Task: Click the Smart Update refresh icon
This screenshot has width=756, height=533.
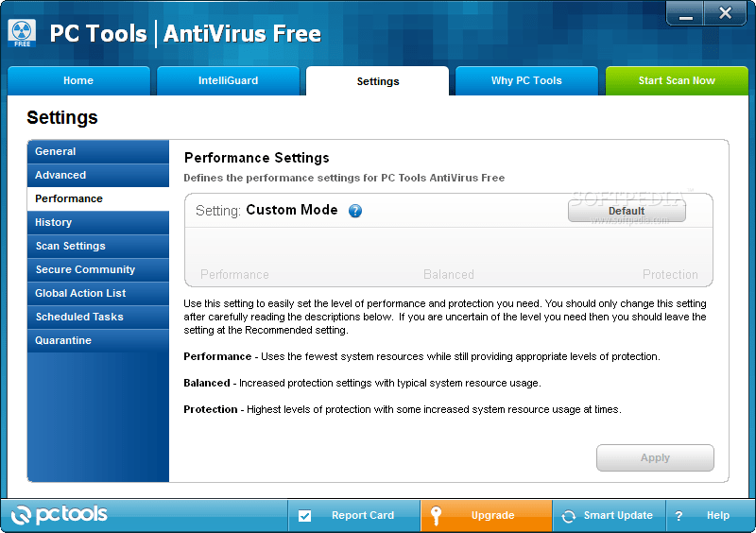Action: point(569,516)
